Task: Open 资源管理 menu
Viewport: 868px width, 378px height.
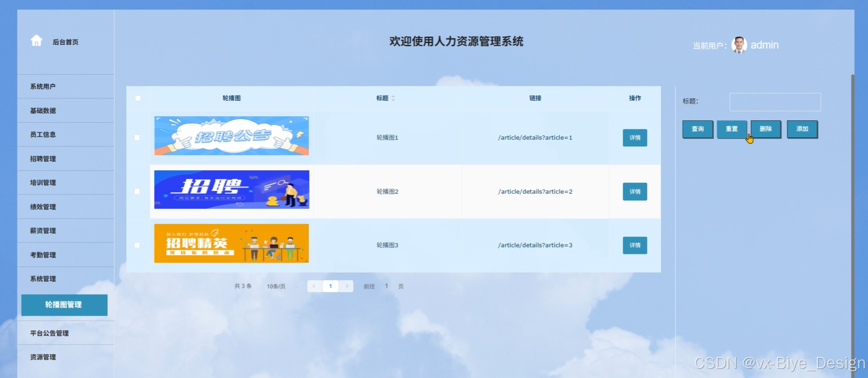Action: (65, 357)
